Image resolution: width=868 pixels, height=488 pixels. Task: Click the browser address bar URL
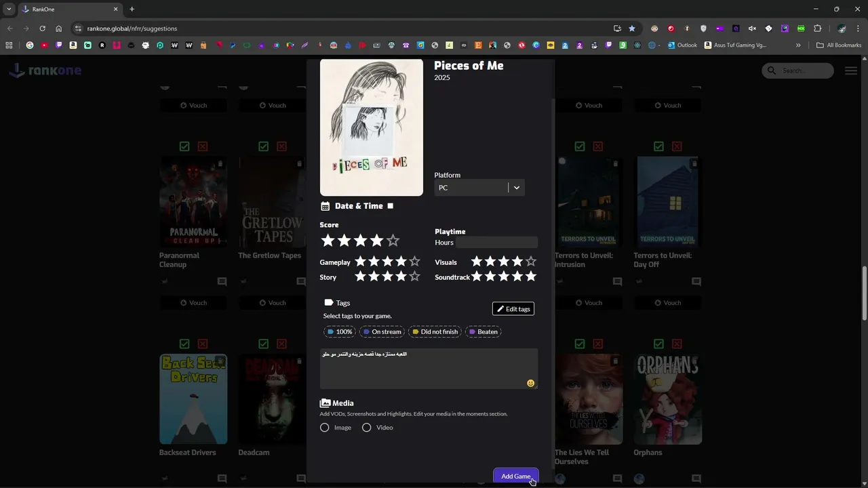click(132, 28)
